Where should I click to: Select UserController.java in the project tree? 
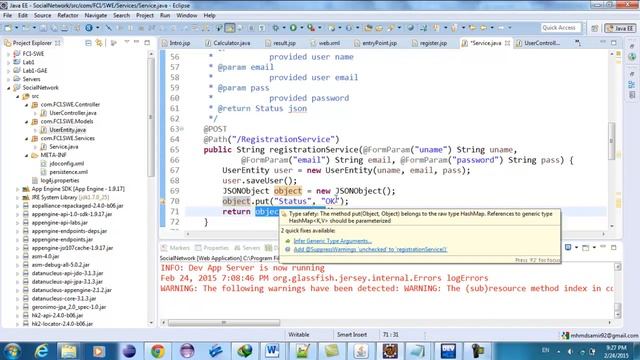click(73, 113)
